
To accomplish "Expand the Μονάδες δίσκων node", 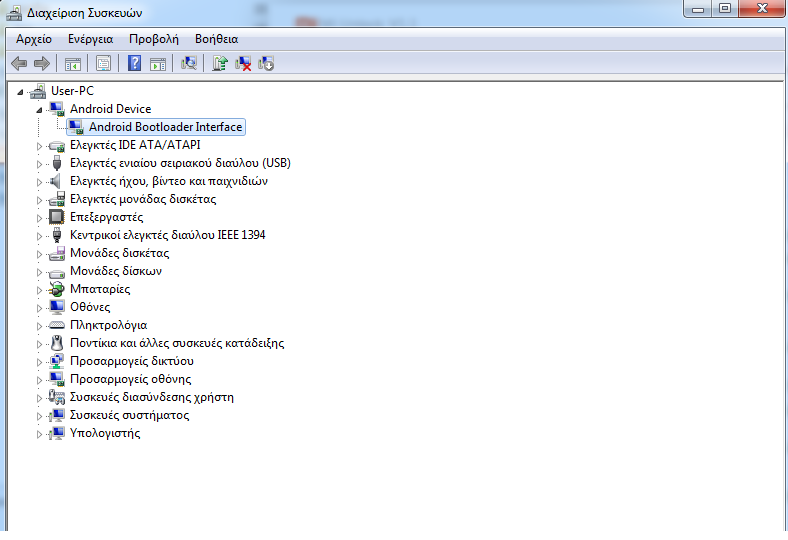I will tap(39, 272).
